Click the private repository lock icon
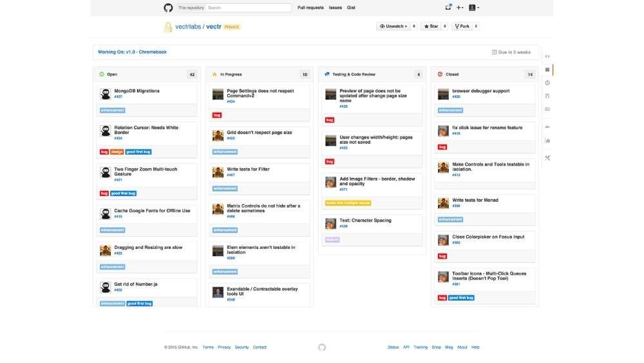The image size is (644, 363). (x=168, y=27)
